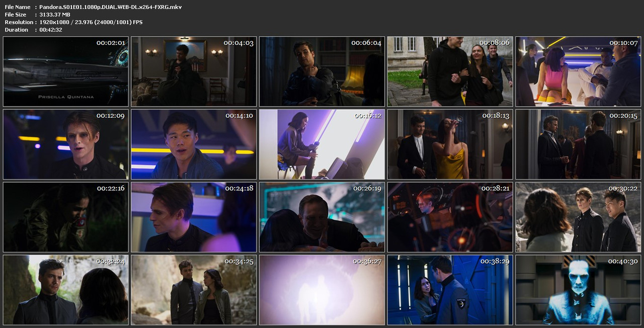Select the thumbnail timestamped 00:08:06
644x328 pixels.
tap(450, 71)
